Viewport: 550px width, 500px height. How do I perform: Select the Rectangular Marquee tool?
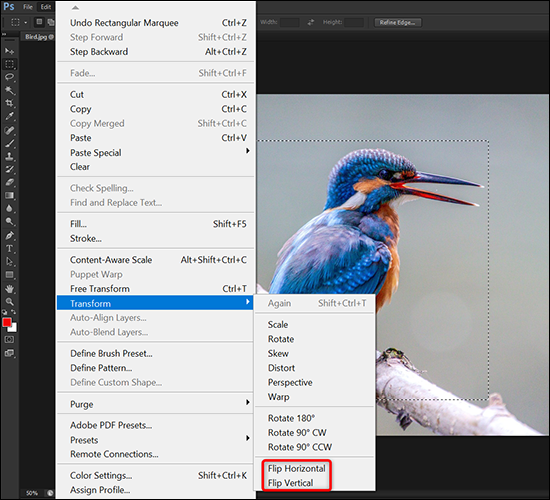[9, 64]
